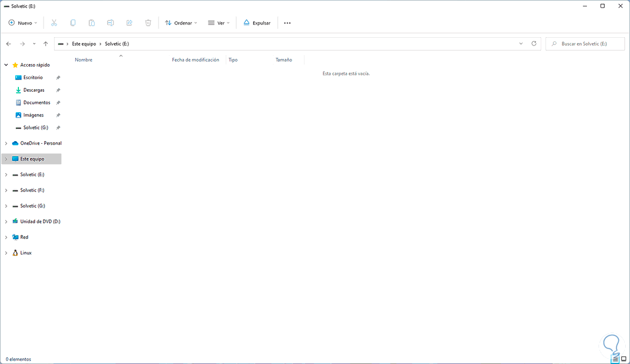
Task: Click the Cut scissors icon
Action: tap(54, 23)
